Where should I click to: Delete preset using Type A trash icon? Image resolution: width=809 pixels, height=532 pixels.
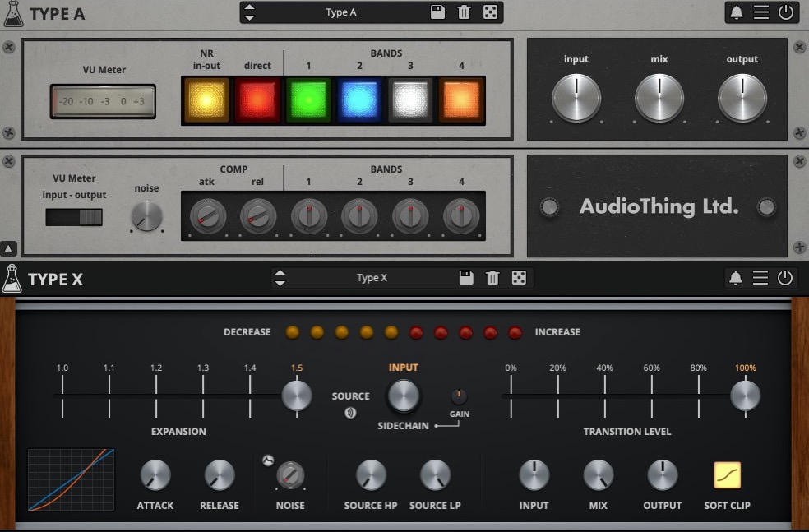pyautogui.click(x=464, y=12)
